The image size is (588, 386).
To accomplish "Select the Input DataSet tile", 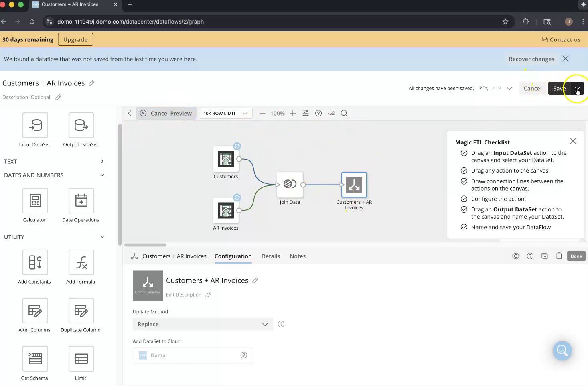I will pos(35,126).
